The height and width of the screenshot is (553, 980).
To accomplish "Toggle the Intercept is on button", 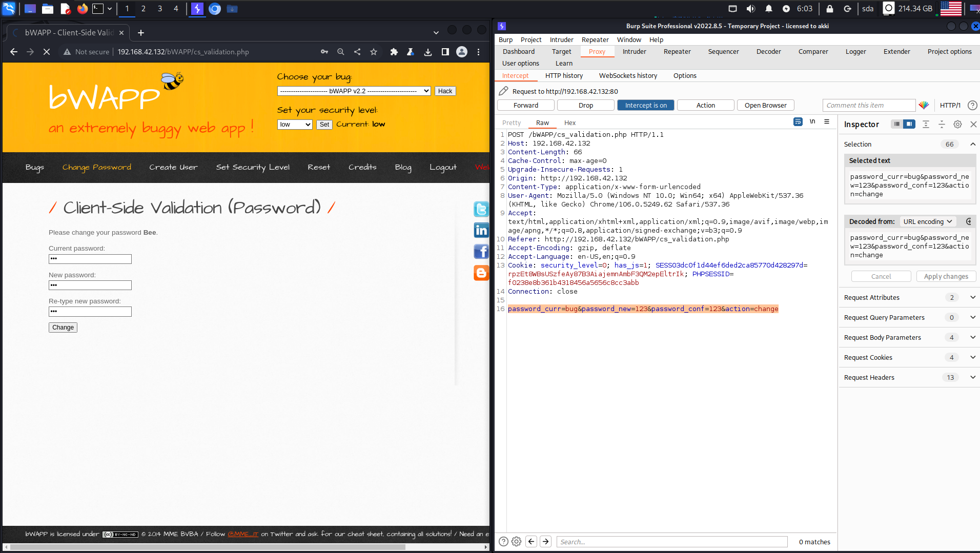I will pos(646,105).
